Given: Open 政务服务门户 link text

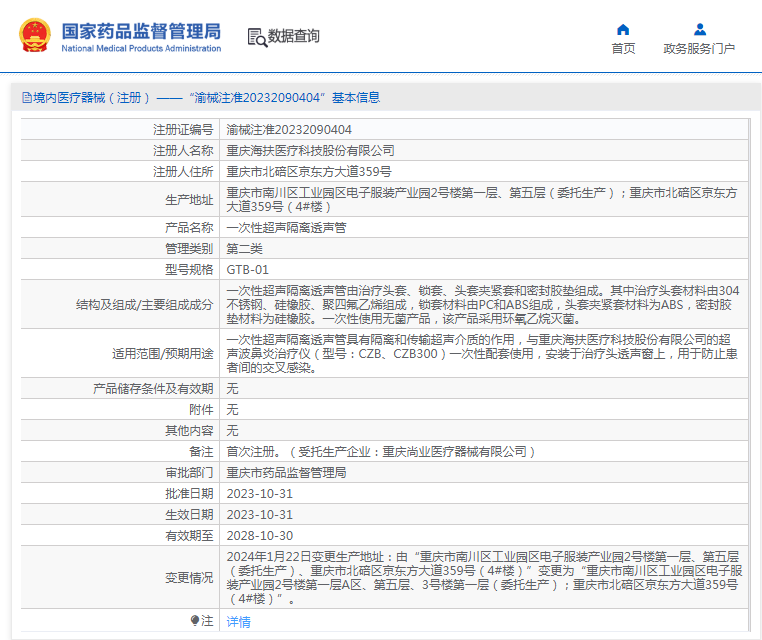Looking at the screenshot, I should tap(699, 49).
